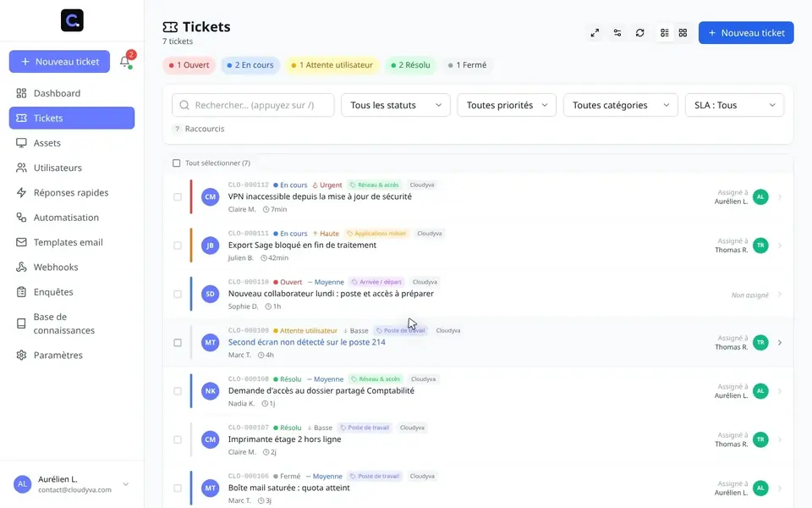Screen dimensions: 812x508
Task: Click TR assignee avatar on Imprimante ticket
Action: [x=760, y=439]
